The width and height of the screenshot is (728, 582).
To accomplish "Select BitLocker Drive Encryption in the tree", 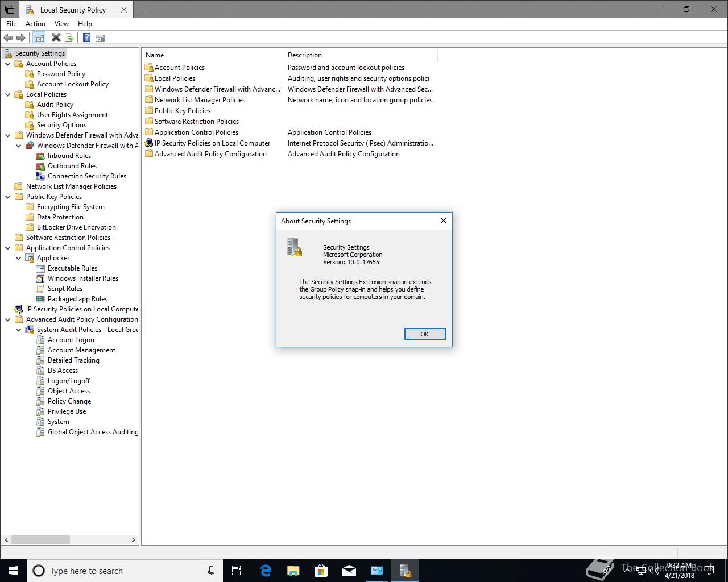I will [76, 227].
